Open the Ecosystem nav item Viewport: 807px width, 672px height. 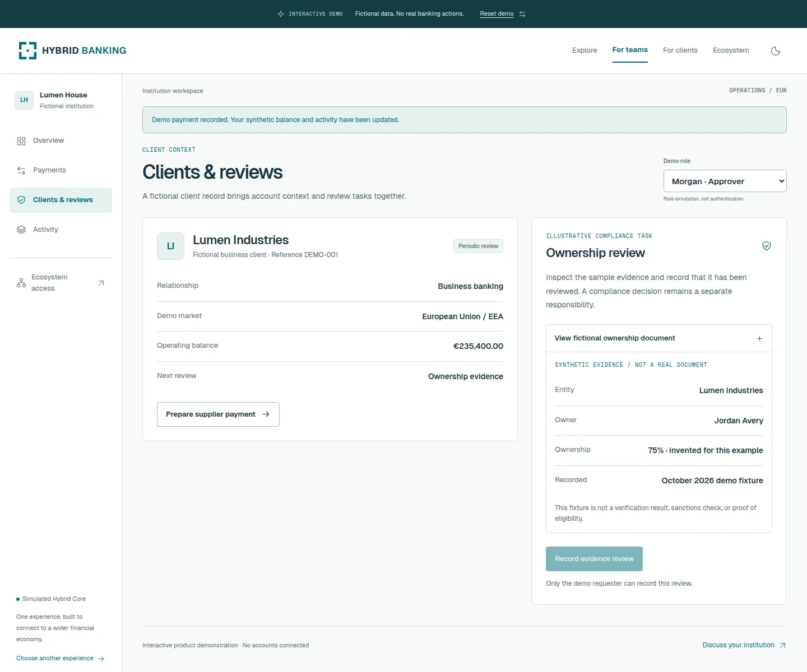point(731,50)
